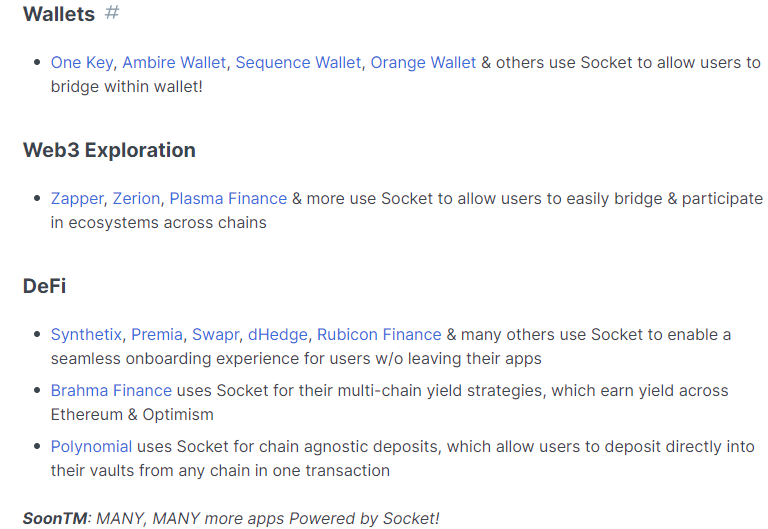Follow the Brahma Finance link
768x529 pixels.
pyautogui.click(x=111, y=391)
